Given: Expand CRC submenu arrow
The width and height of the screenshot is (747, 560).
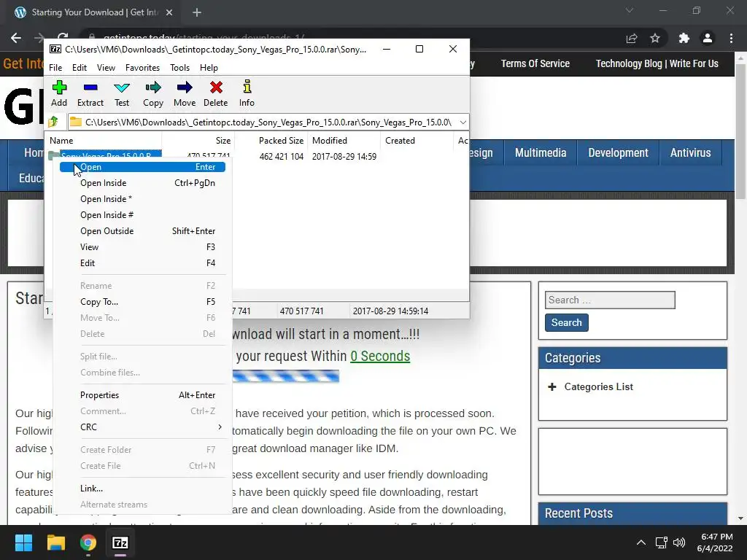Looking at the screenshot, I should (x=220, y=427).
